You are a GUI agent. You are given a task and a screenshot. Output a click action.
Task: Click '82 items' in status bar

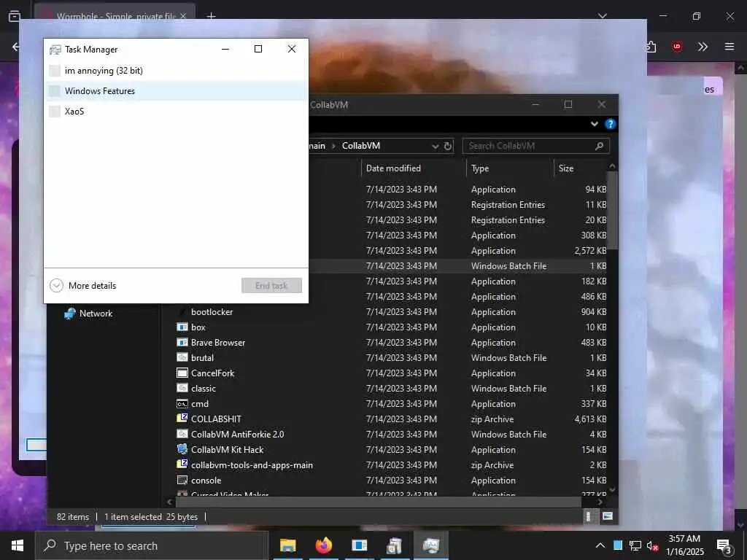(73, 517)
